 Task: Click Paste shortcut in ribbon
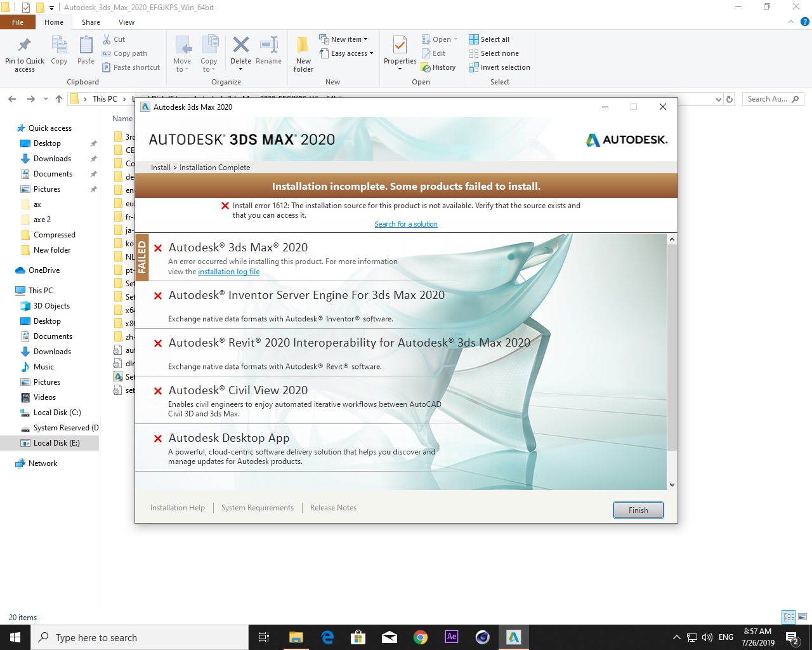tap(131, 67)
